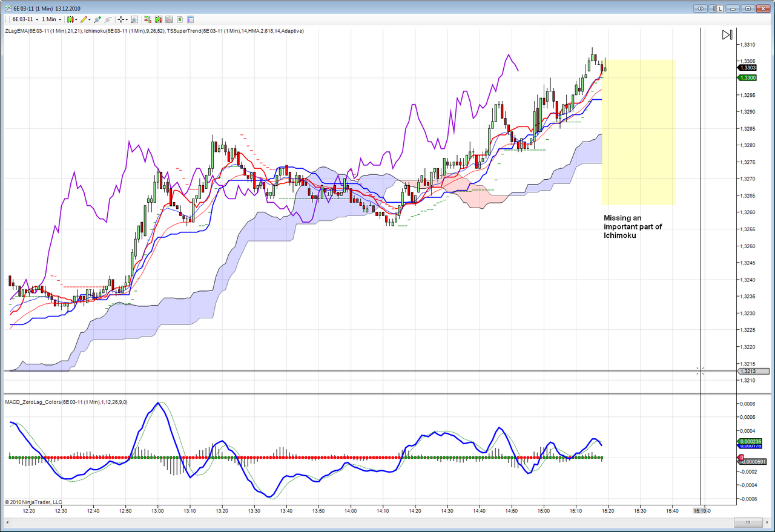
Task: Click the 1,3250 price axis label
Action: pyautogui.click(x=748, y=246)
